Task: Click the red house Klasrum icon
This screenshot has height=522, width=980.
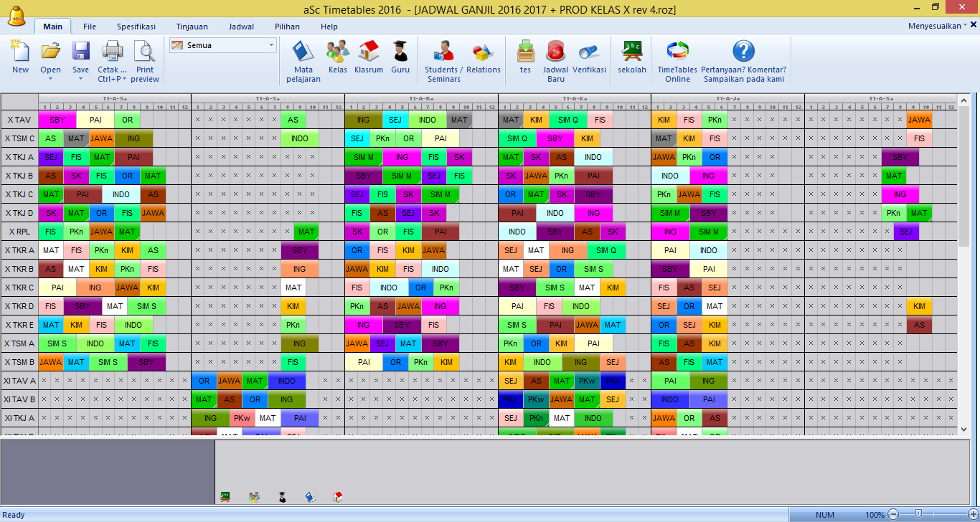Action: (x=368, y=54)
